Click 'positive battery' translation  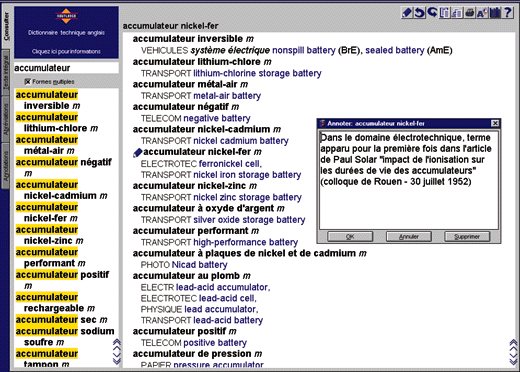[215, 343]
